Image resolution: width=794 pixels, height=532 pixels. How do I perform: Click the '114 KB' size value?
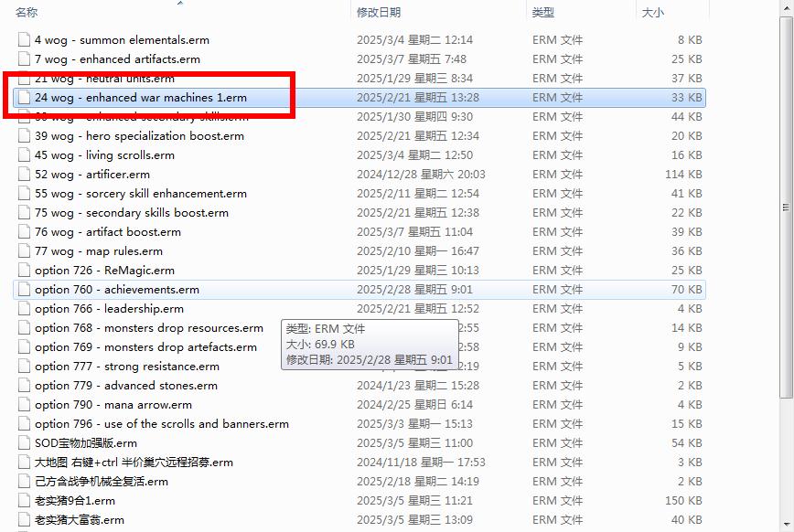tap(683, 175)
